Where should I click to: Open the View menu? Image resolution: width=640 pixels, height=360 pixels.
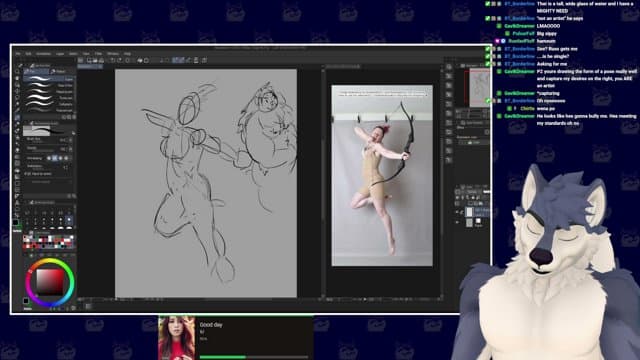86,53
